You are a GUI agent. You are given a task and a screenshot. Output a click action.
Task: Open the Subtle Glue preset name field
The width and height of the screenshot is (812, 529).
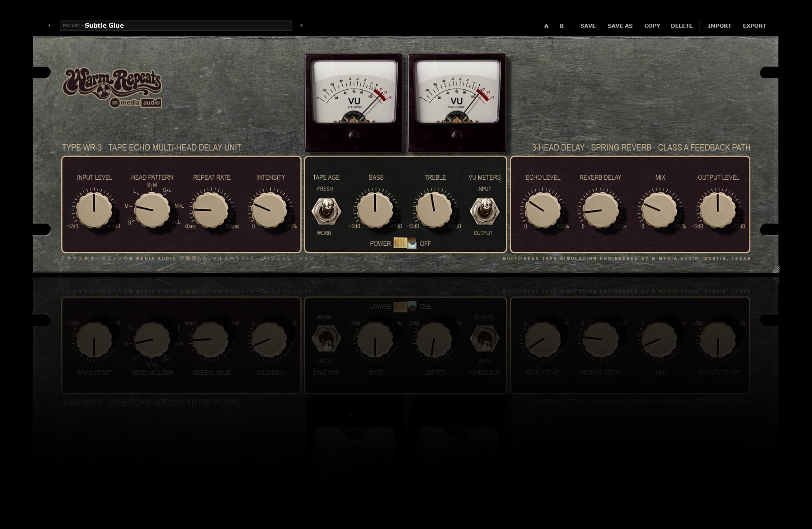[x=175, y=25]
